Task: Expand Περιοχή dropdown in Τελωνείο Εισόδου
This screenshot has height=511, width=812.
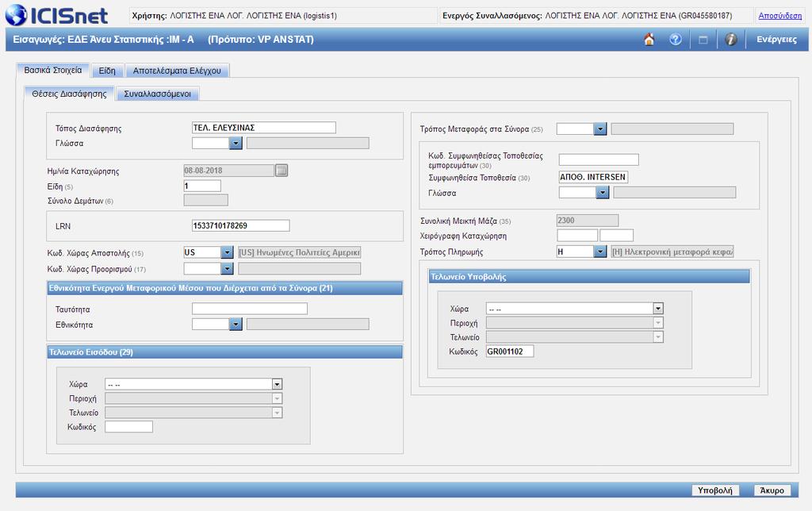Action: click(277, 398)
